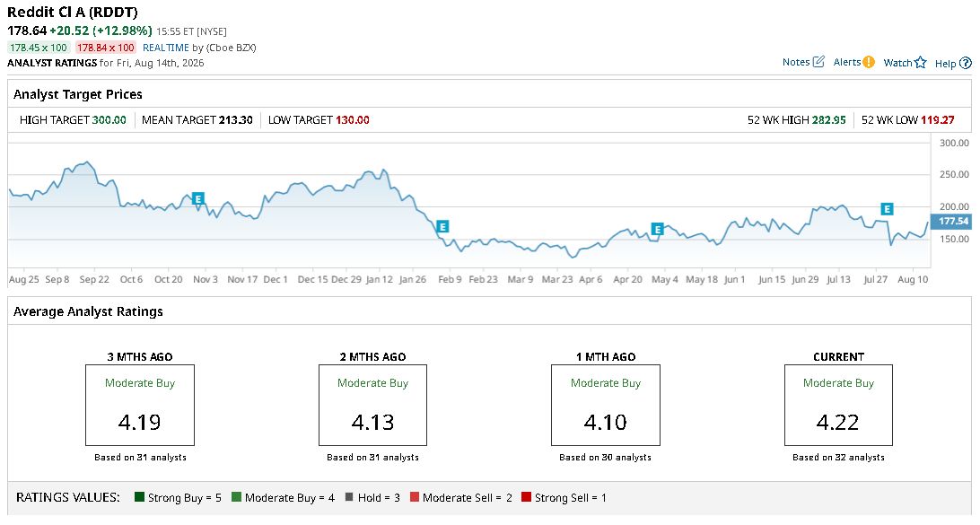This screenshot has height=525, width=980.
Task: Click the 250.00 price axis label
Action: coord(954,175)
